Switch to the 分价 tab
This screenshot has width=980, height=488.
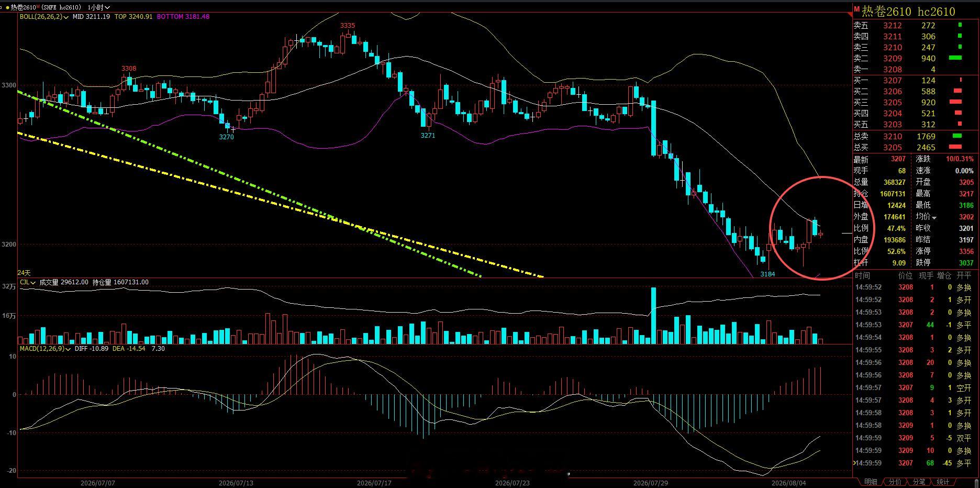[895, 482]
